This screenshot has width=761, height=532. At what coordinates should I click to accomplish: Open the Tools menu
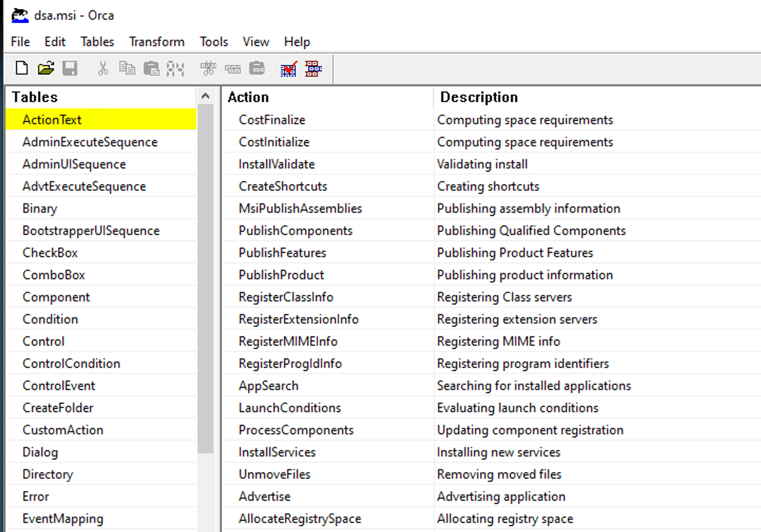[x=214, y=42]
